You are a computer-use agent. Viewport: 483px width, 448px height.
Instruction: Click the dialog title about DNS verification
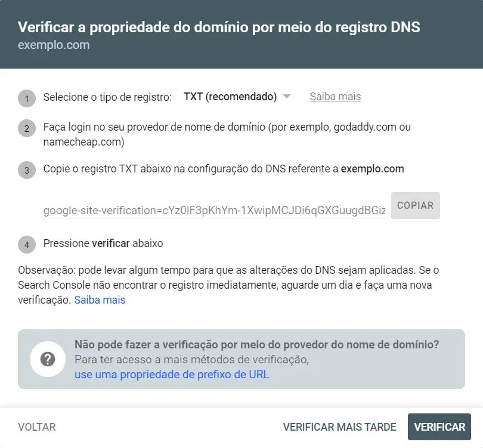click(x=219, y=27)
